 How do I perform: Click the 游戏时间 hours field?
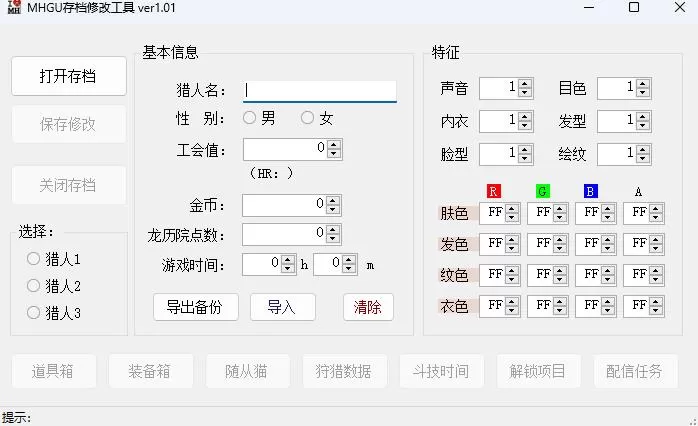[269, 264]
